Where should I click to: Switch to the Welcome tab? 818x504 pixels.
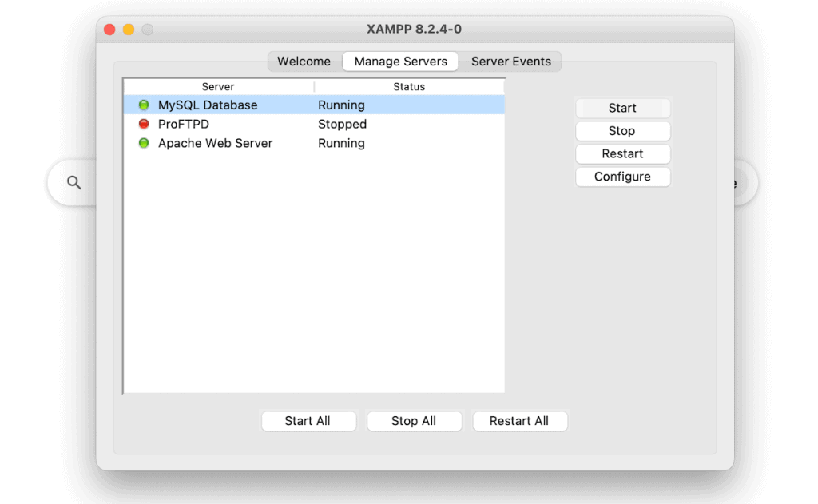[304, 61]
